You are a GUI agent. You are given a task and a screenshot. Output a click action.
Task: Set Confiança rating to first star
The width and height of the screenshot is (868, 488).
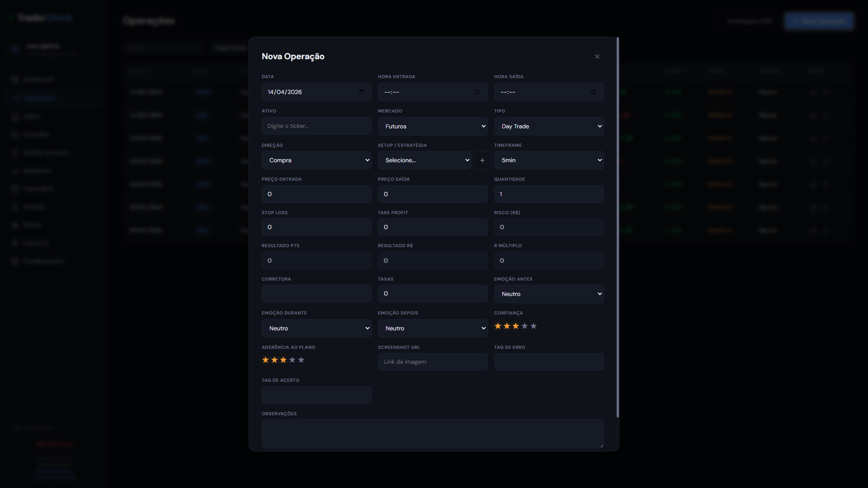click(498, 326)
